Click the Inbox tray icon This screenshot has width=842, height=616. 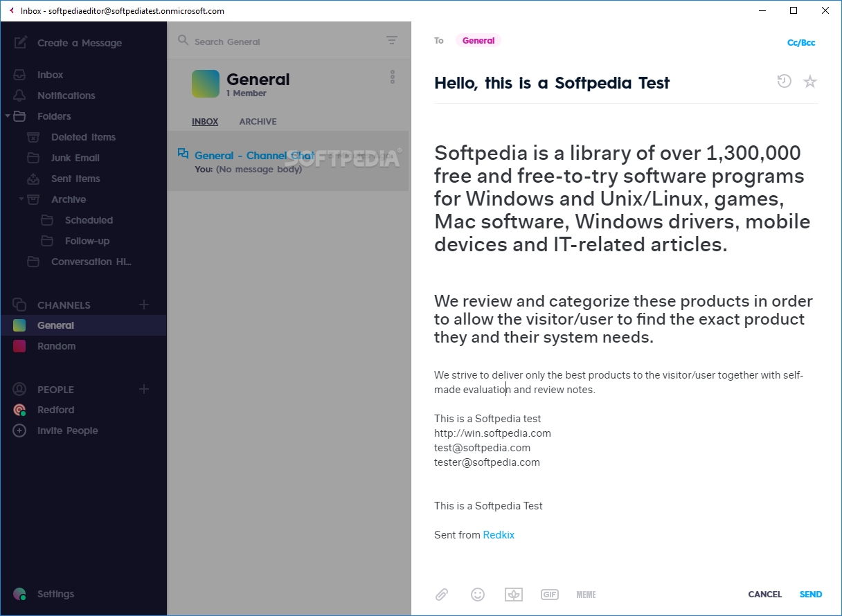(x=19, y=75)
